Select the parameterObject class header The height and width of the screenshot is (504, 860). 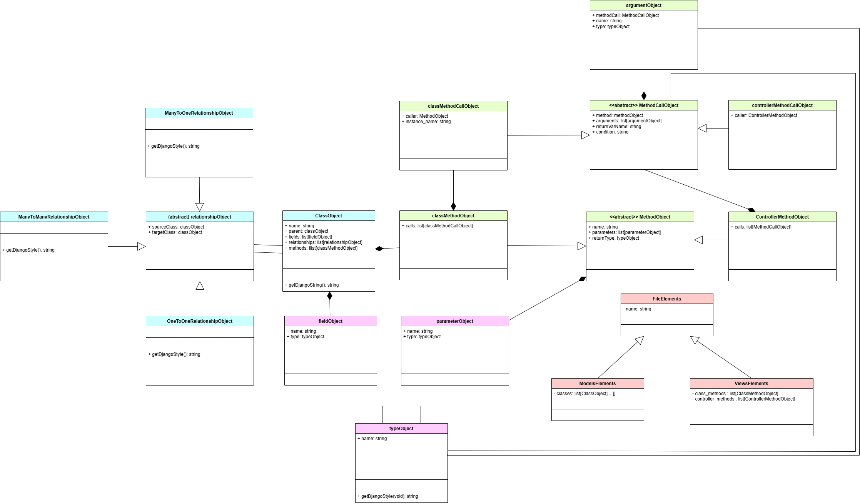point(454,321)
